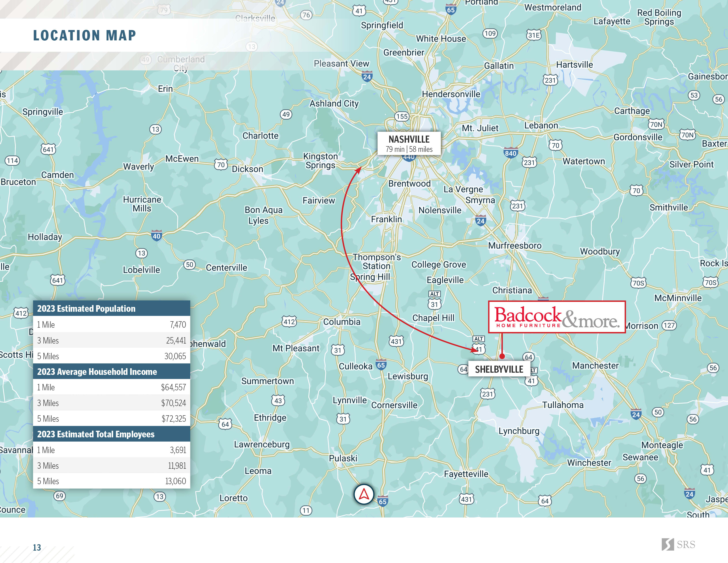Click the Ashland City label
The image size is (728, 563).
coord(334,104)
